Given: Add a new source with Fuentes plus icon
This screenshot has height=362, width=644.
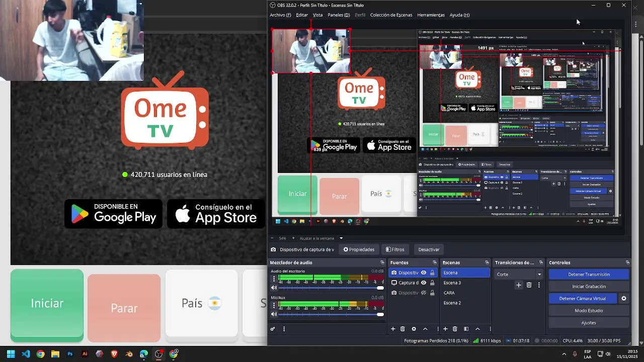Looking at the screenshot, I should tap(393, 329).
